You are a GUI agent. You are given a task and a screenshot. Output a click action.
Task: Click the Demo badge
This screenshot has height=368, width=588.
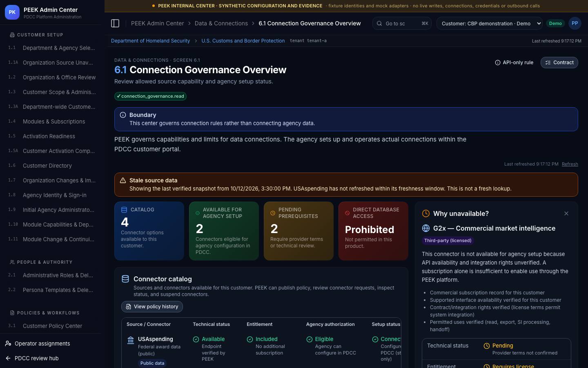(555, 23)
